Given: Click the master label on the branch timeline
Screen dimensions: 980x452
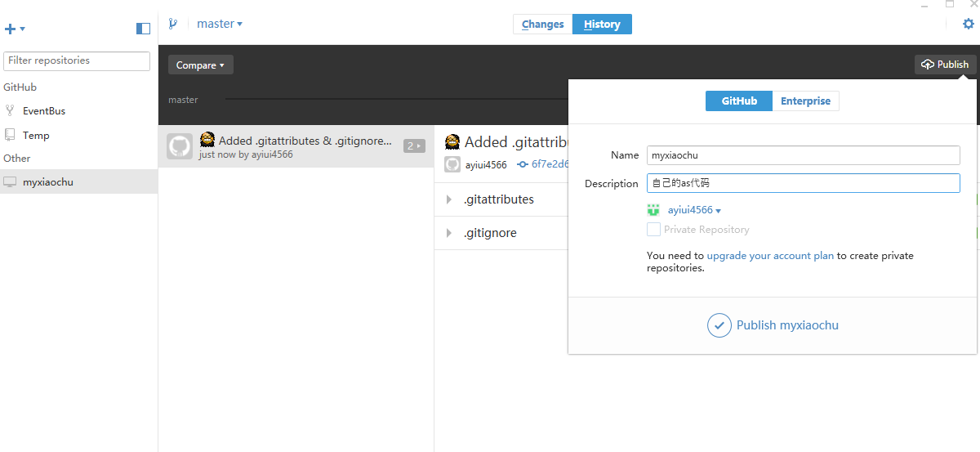Looking at the screenshot, I should click(x=183, y=100).
